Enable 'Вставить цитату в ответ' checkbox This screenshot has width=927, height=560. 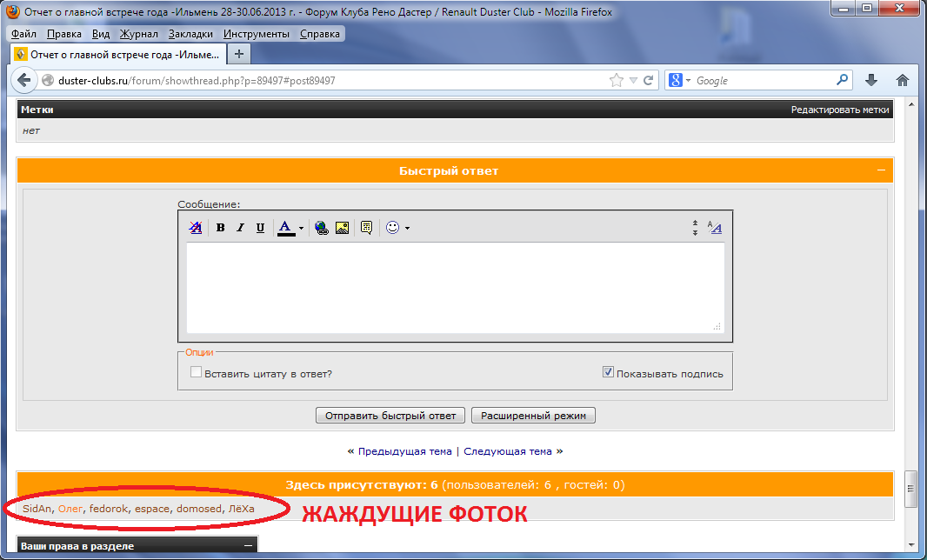click(x=197, y=372)
